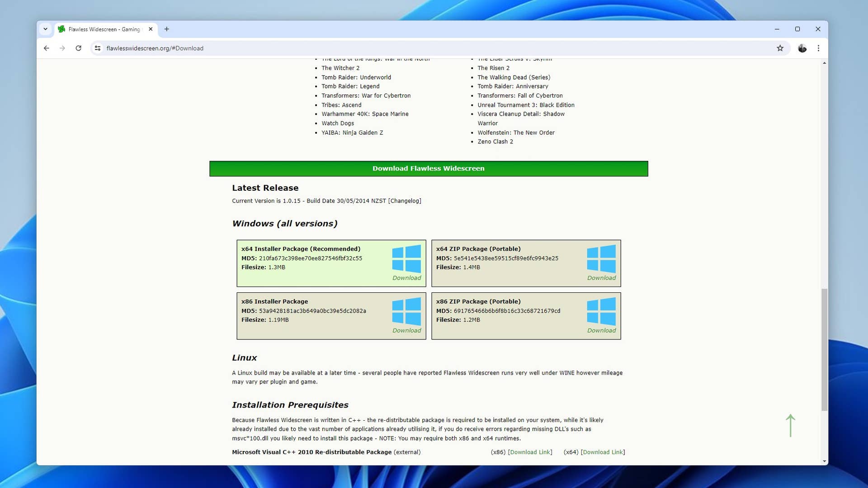Go back to the previous page
The width and height of the screenshot is (868, 488).
(46, 48)
